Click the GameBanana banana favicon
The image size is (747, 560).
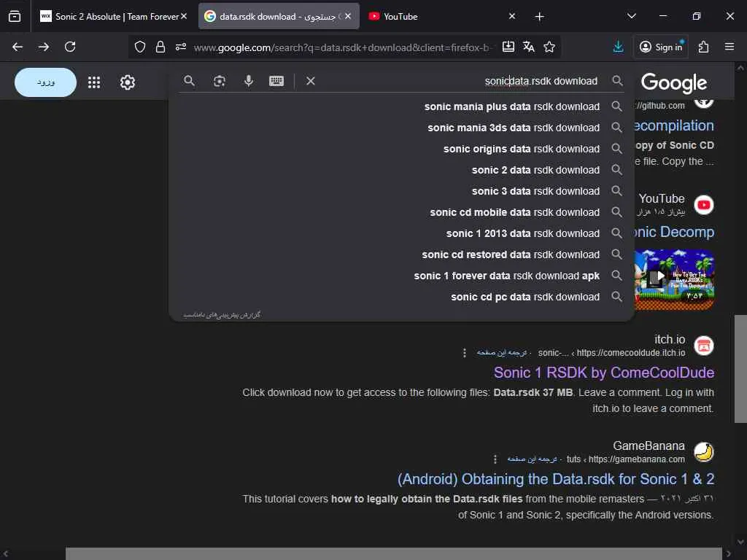(704, 452)
